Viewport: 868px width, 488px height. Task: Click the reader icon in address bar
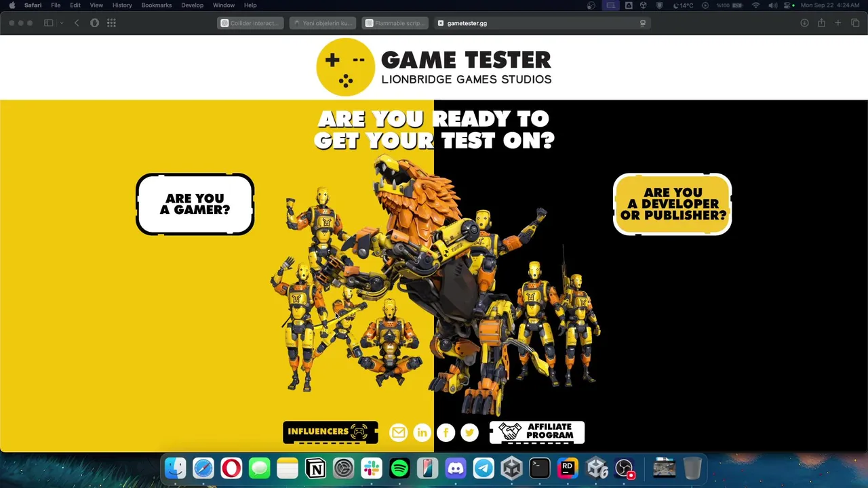coord(642,23)
